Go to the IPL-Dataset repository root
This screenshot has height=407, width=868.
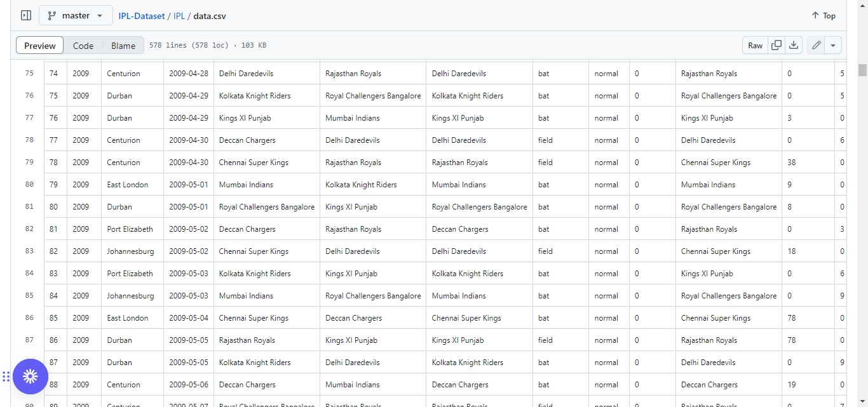coord(142,16)
